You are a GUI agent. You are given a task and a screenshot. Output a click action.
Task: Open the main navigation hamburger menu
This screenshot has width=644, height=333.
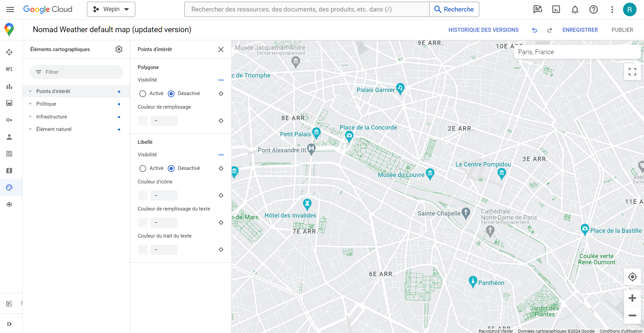tap(10, 9)
